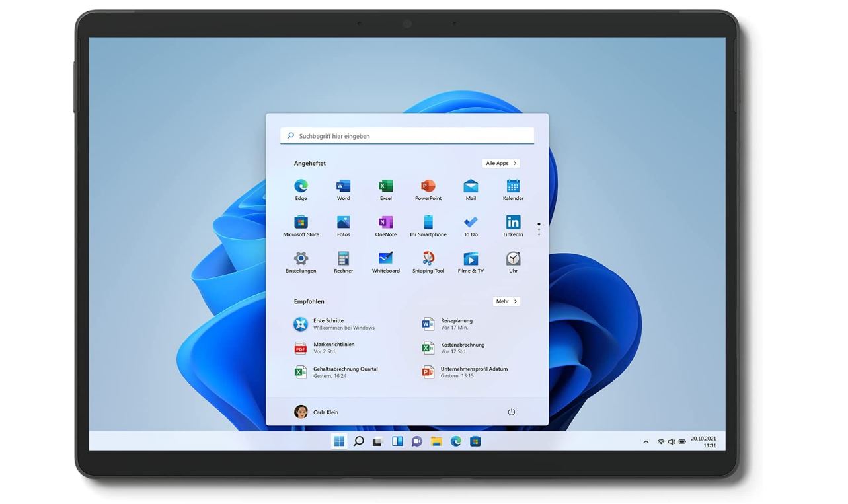This screenshot has width=848, height=504.
Task: Click Alle Apps button
Action: click(x=501, y=163)
